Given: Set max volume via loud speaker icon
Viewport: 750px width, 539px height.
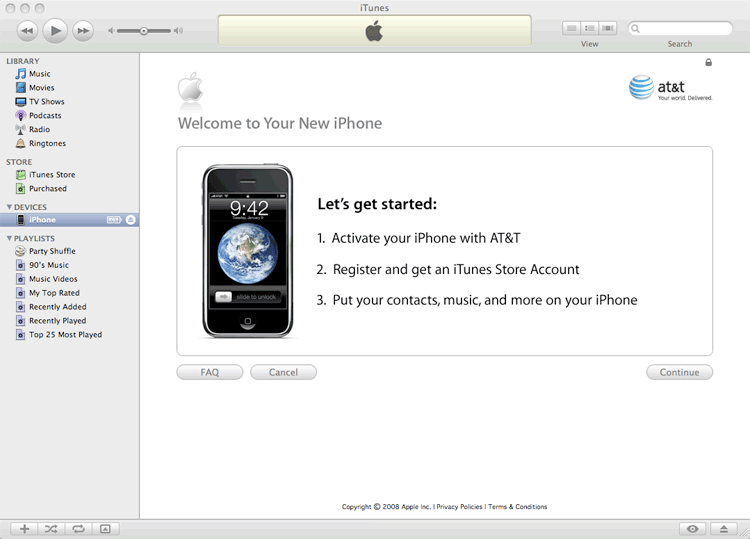Looking at the screenshot, I should (178, 31).
